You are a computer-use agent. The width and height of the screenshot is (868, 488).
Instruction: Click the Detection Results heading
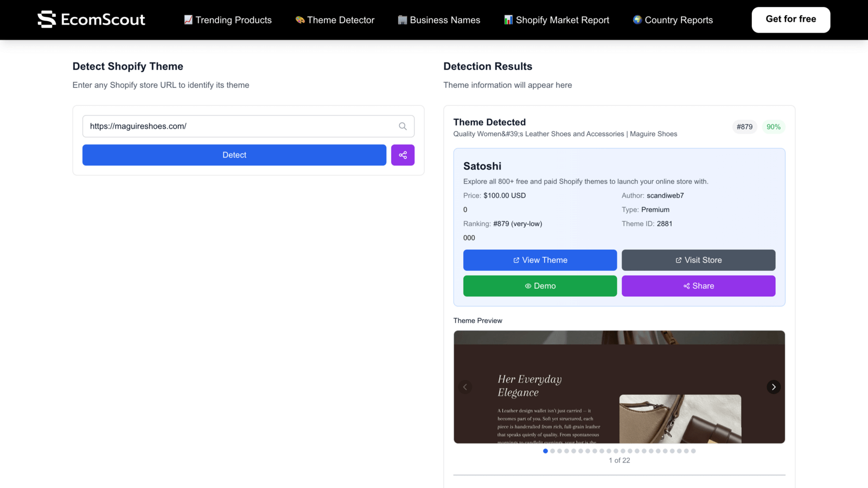pos(488,66)
